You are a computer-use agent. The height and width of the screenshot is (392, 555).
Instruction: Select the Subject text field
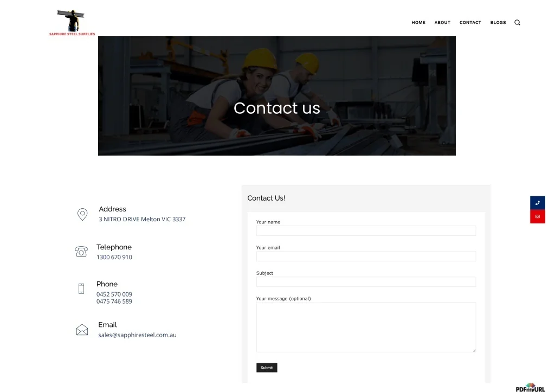(366, 282)
